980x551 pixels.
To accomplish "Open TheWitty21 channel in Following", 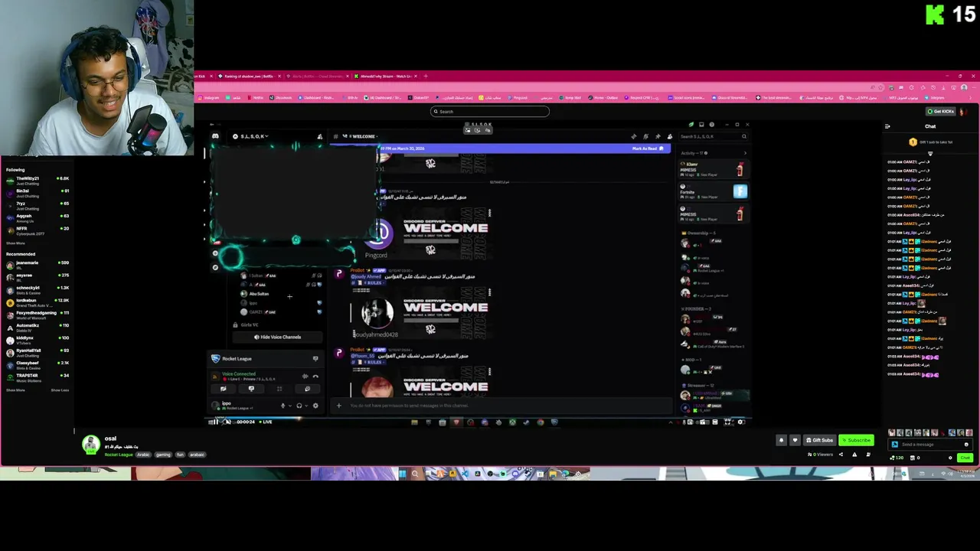I will [37, 181].
